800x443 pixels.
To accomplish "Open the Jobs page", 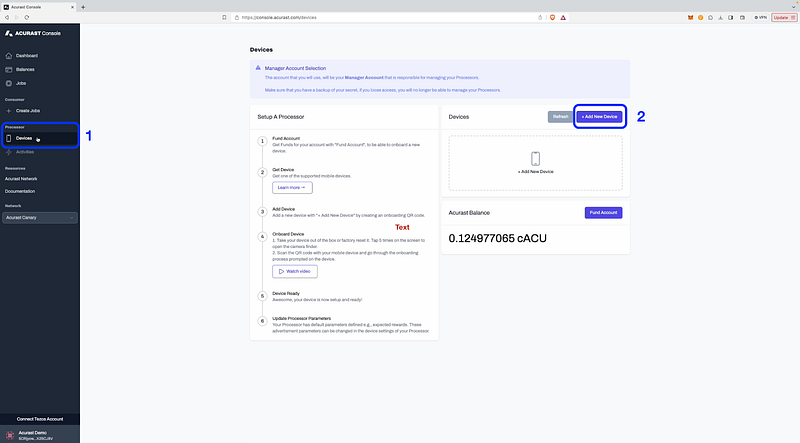I will click(x=21, y=83).
